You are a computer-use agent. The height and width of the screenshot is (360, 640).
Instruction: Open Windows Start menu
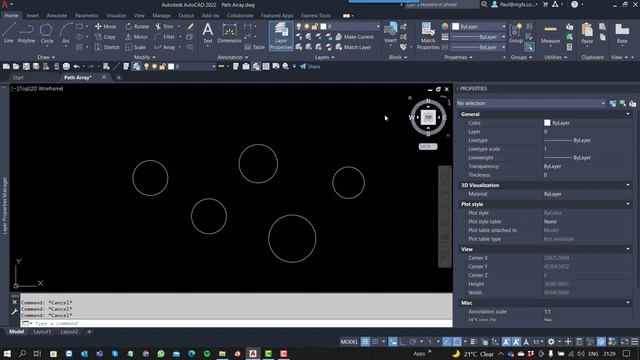coord(7,353)
